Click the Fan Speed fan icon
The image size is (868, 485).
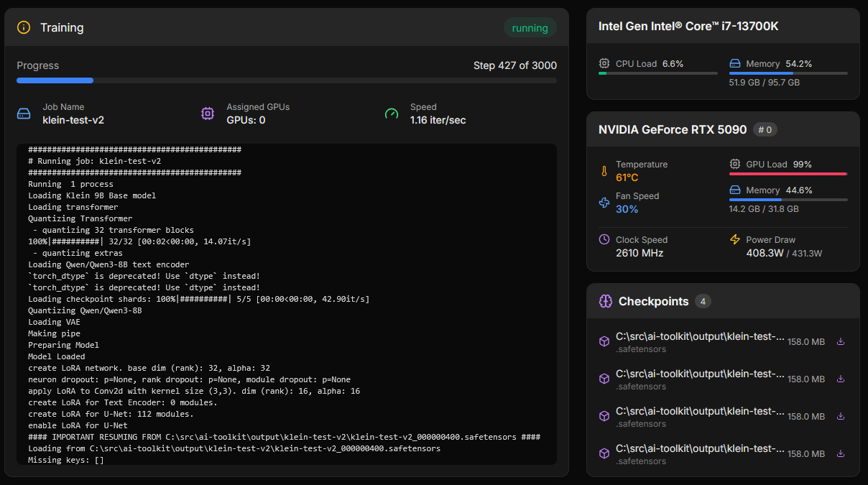tap(604, 203)
